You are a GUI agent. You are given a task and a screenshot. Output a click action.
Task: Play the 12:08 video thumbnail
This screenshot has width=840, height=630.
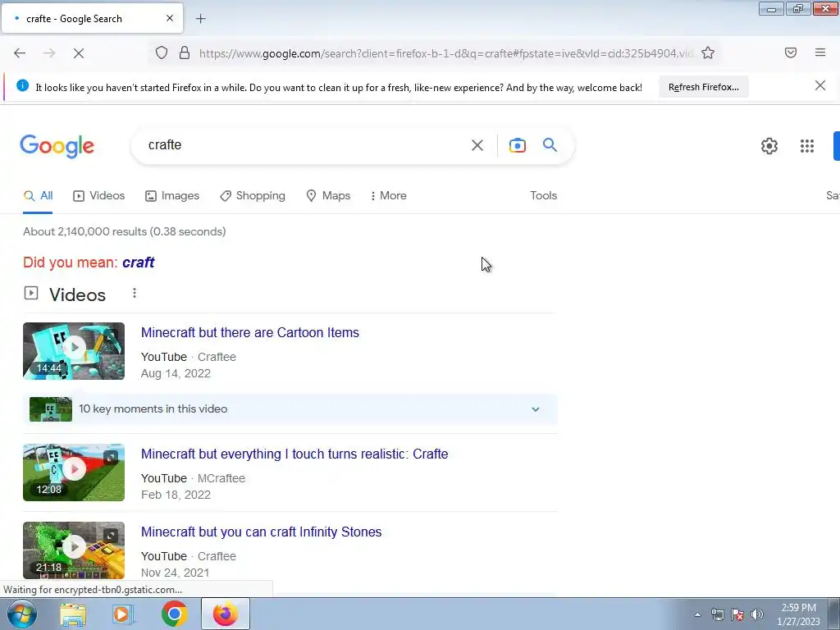click(74, 472)
